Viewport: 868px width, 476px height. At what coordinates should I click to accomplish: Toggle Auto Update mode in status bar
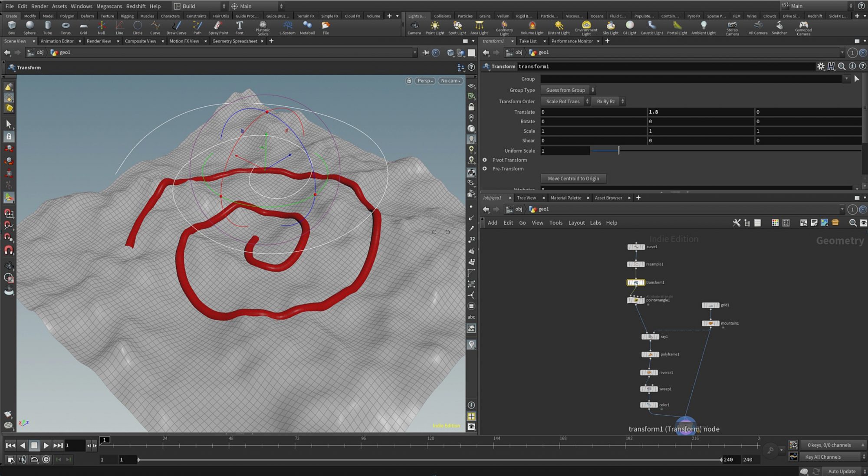[x=842, y=471]
